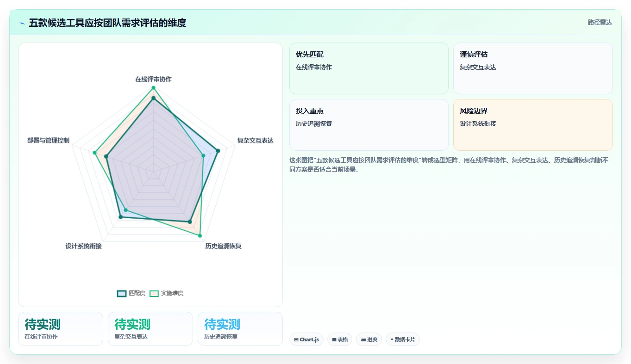
Task: Click the 复杂交互表达 radar axis label
Action: 255,140
